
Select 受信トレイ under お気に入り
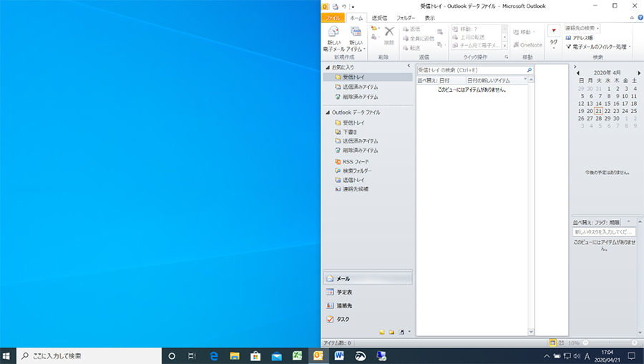(x=368, y=77)
